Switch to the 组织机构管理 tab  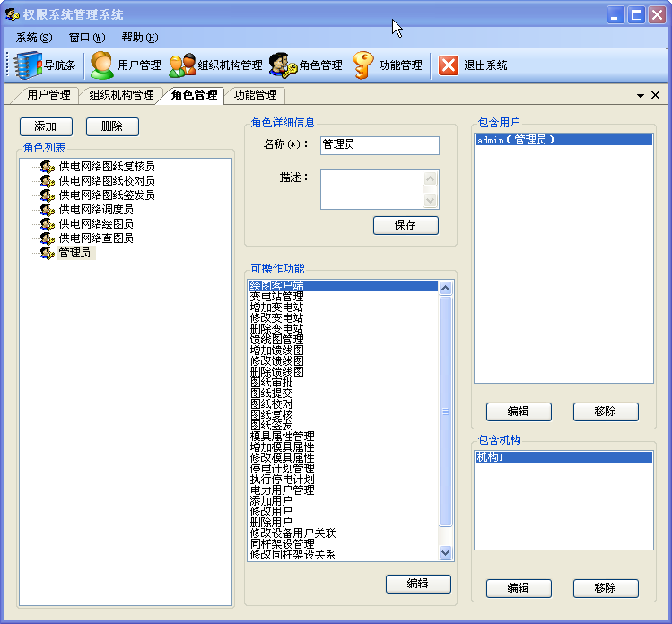(121, 95)
